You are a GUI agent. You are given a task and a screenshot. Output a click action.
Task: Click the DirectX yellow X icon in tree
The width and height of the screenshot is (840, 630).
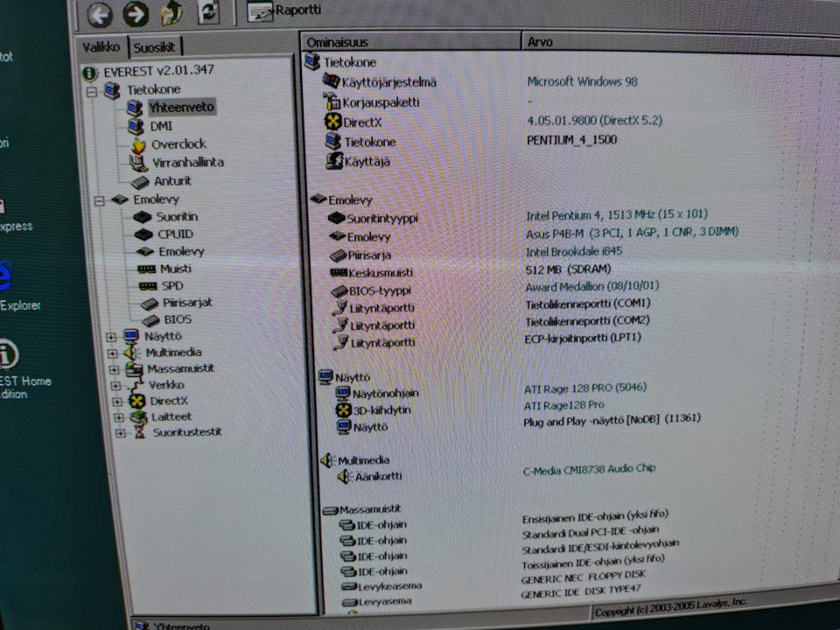[x=137, y=402]
